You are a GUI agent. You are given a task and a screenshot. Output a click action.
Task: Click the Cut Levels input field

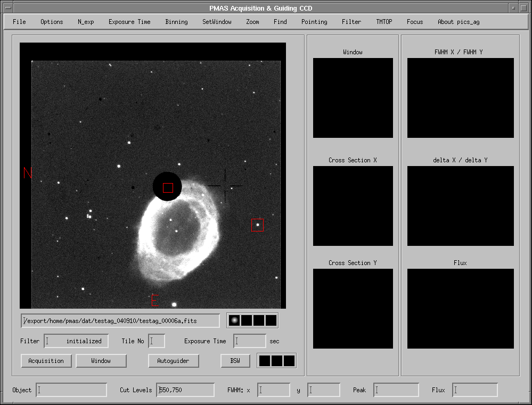pos(185,390)
